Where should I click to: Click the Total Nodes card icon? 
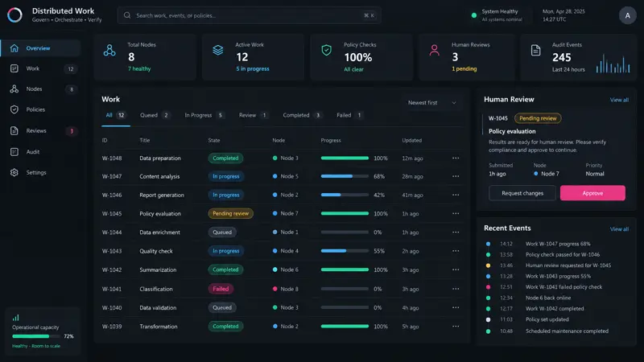point(109,50)
